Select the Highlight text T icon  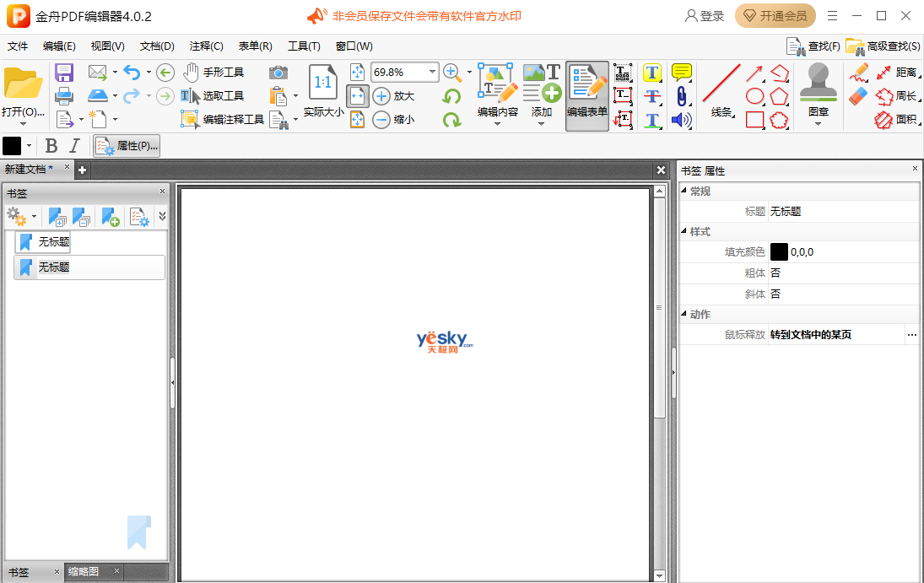click(x=651, y=73)
